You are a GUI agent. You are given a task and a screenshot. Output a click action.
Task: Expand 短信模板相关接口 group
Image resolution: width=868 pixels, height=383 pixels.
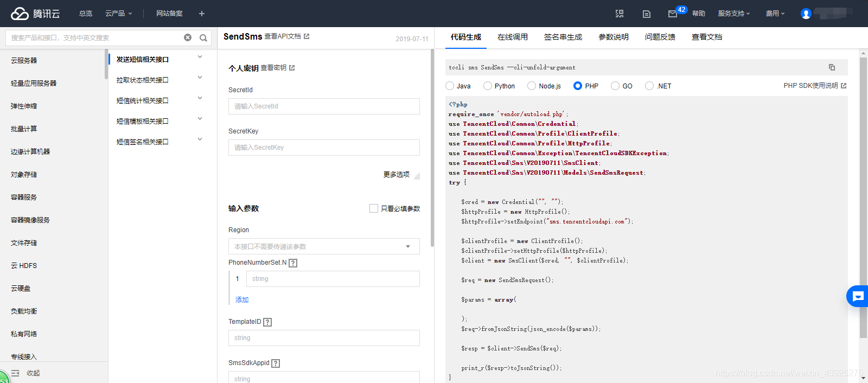200,119
